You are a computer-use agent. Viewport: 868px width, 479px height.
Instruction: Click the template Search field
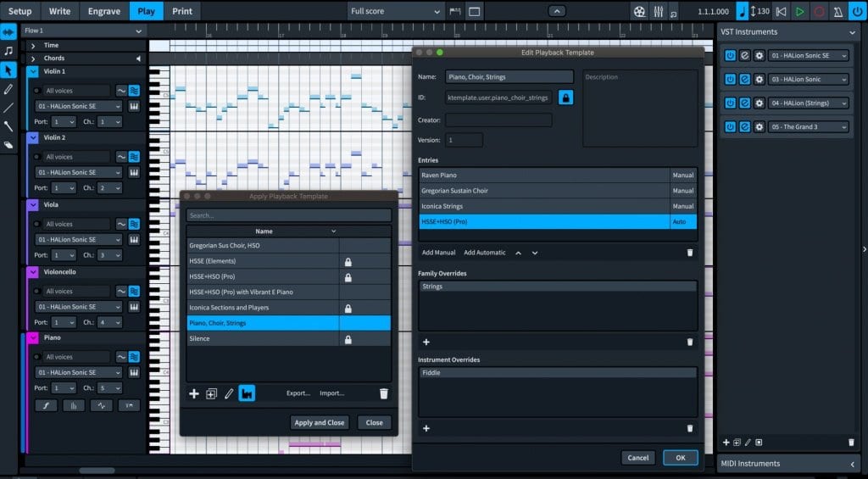click(x=288, y=215)
